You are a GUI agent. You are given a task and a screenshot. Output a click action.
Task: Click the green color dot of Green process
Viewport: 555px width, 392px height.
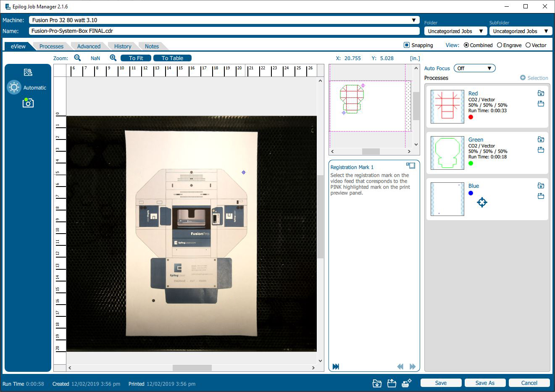pyautogui.click(x=471, y=163)
